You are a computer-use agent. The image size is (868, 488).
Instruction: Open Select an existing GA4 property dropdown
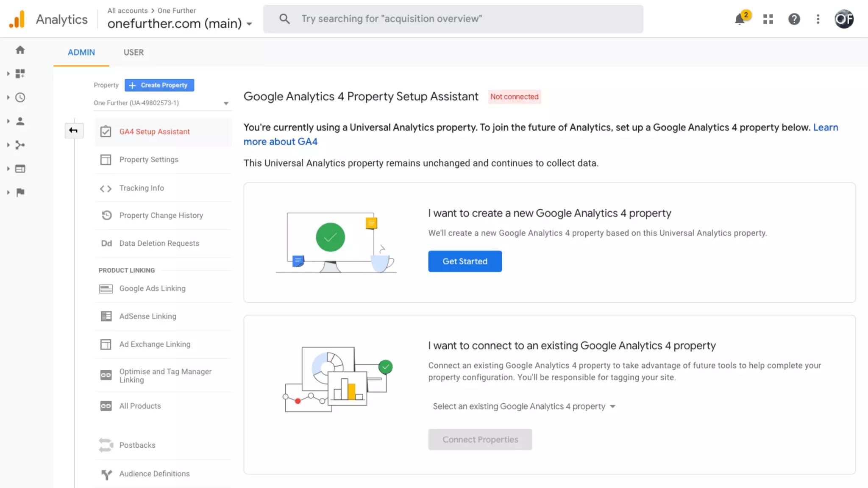coord(523,406)
